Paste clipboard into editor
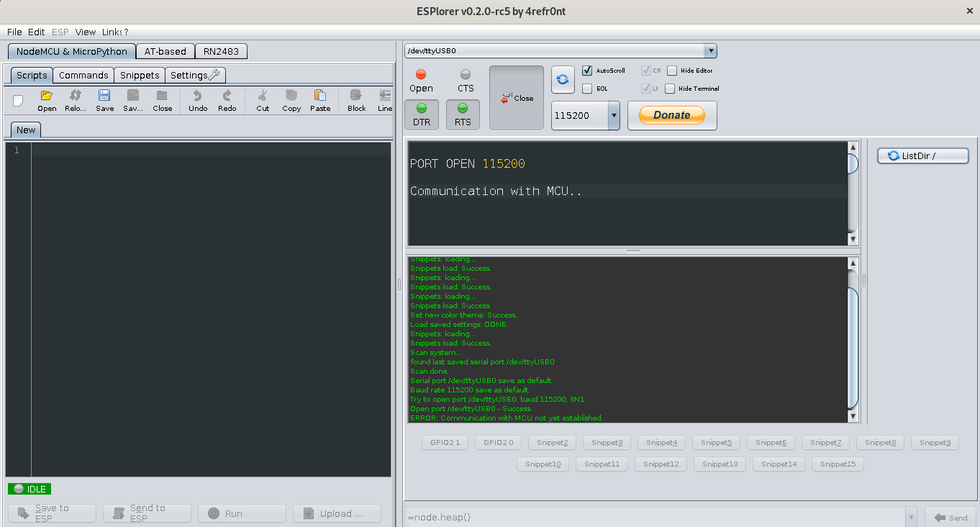The height and width of the screenshot is (527, 980). click(320, 101)
